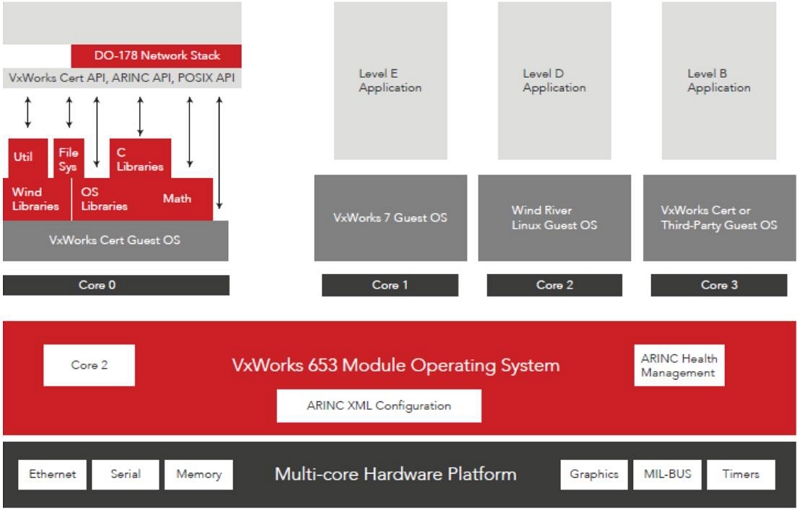Viewport: 797px width, 510px height.
Task: Select the Core 0 black bar
Action: pos(115,285)
